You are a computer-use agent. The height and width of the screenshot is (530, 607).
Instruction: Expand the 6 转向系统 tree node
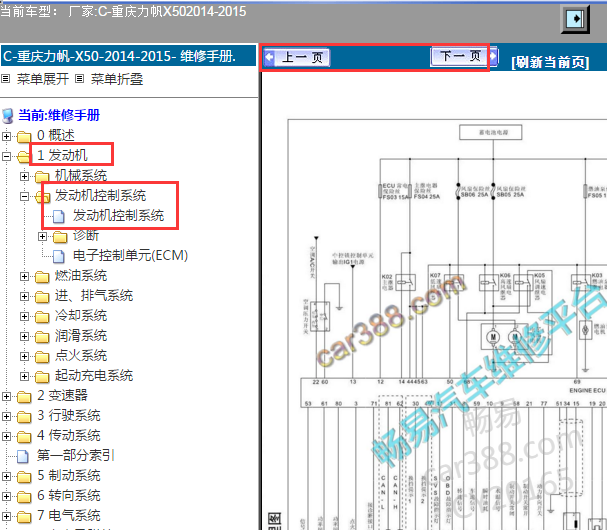pyautogui.click(x=6, y=496)
